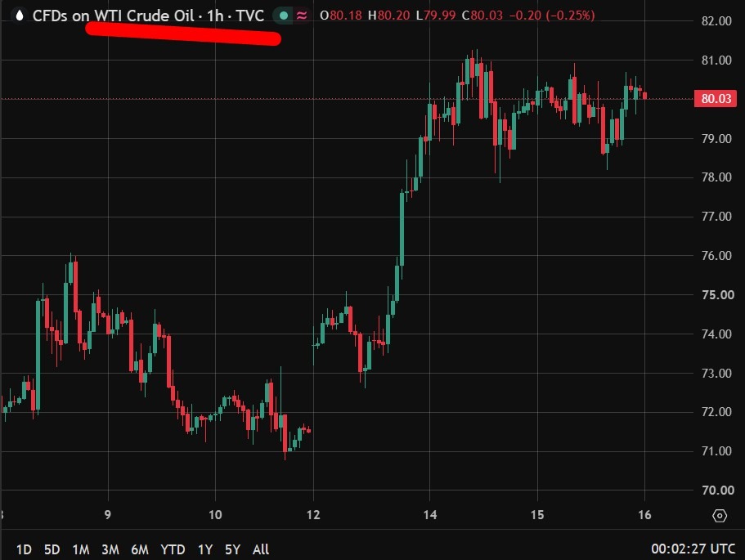Screen dimensions: 745x560
Task: Select the 1Y time range
Action: tap(204, 549)
